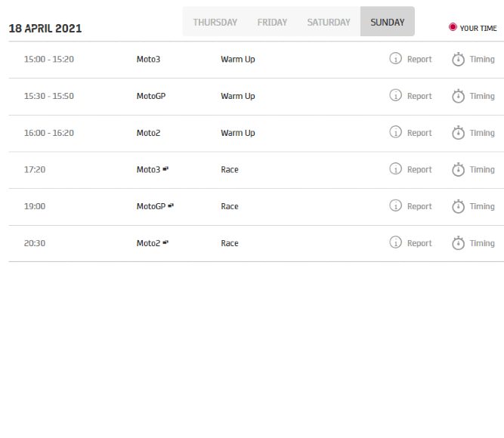
Task: Toggle the Your Time radio button
Action: coord(453,27)
